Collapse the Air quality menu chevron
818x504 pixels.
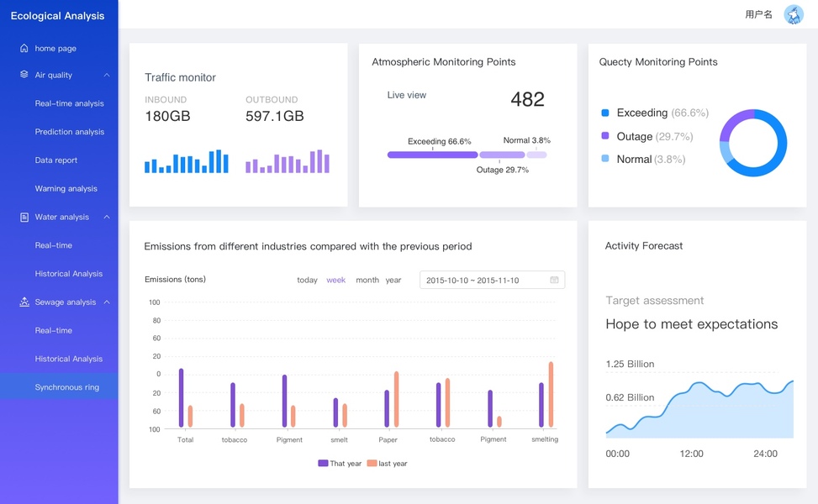click(x=107, y=75)
